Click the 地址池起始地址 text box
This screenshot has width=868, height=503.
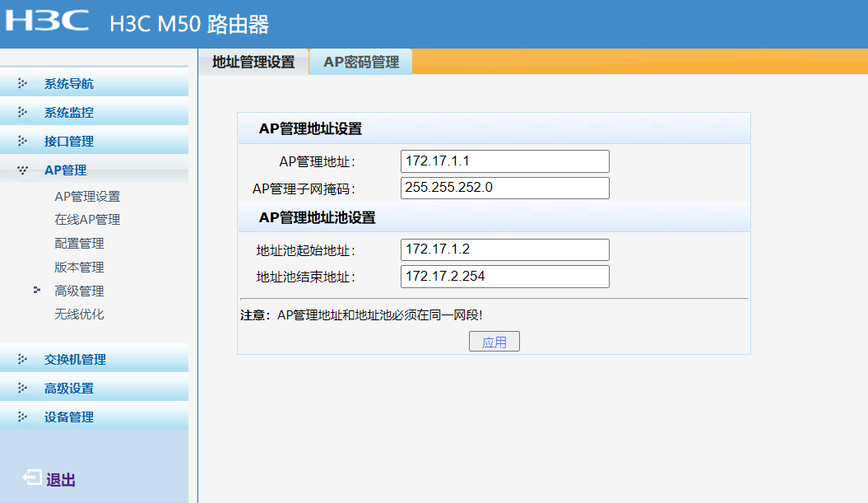[505, 249]
